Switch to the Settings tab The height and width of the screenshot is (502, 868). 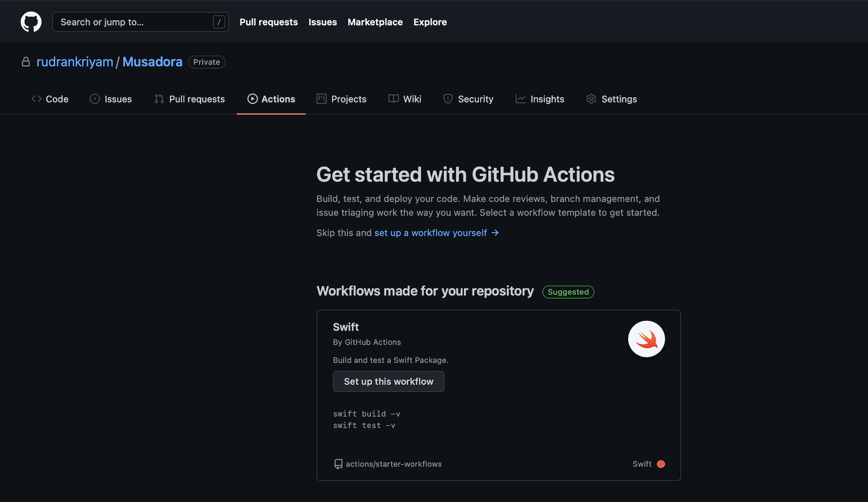tap(611, 99)
